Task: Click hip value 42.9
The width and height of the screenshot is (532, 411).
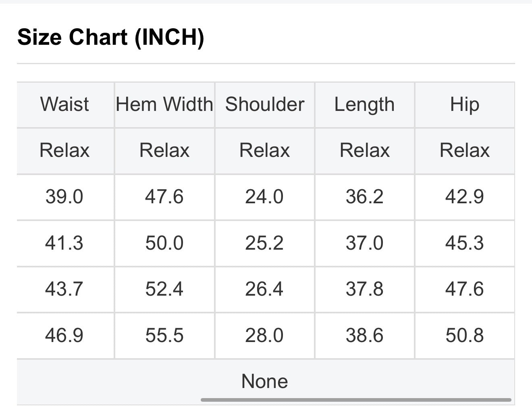Action: click(465, 197)
